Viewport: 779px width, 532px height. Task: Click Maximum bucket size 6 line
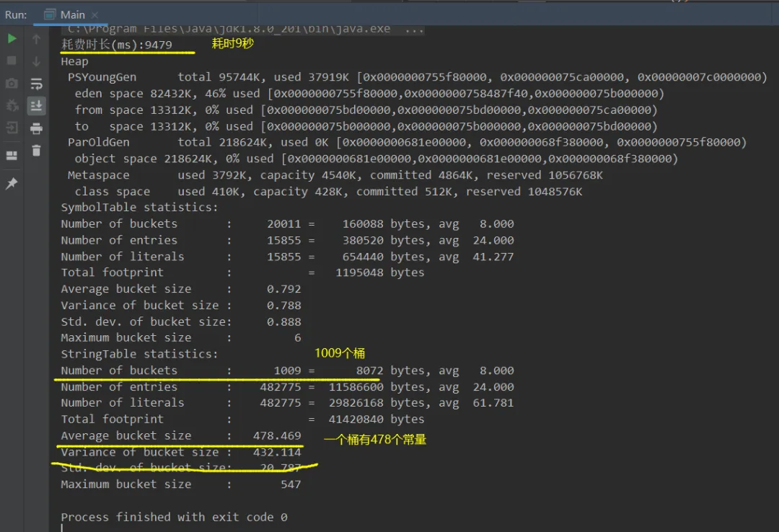(x=181, y=337)
